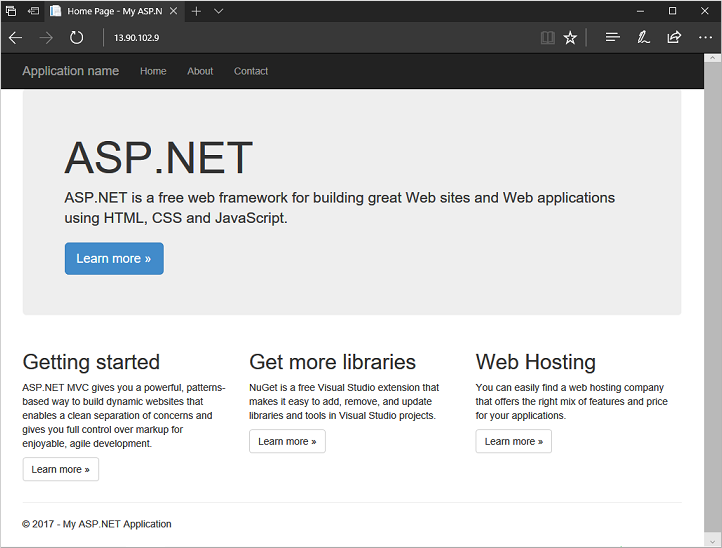Show tab previews chevron
This screenshot has height=548, width=722.
(219, 11)
